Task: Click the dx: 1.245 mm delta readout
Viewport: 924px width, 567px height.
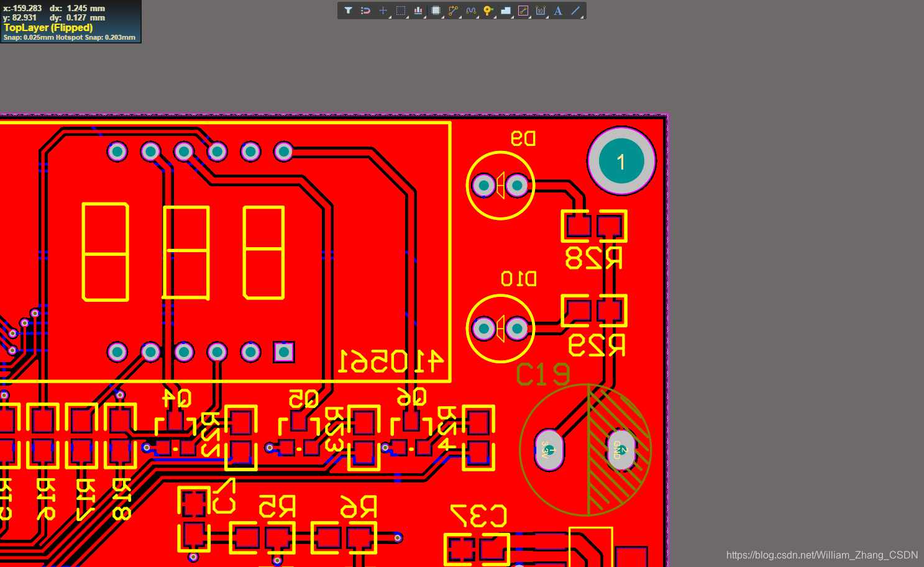Action: [x=77, y=8]
